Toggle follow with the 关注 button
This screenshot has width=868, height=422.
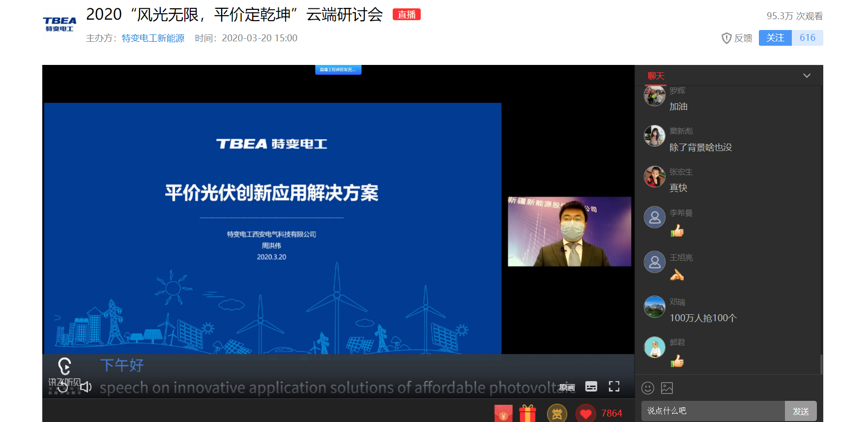775,38
